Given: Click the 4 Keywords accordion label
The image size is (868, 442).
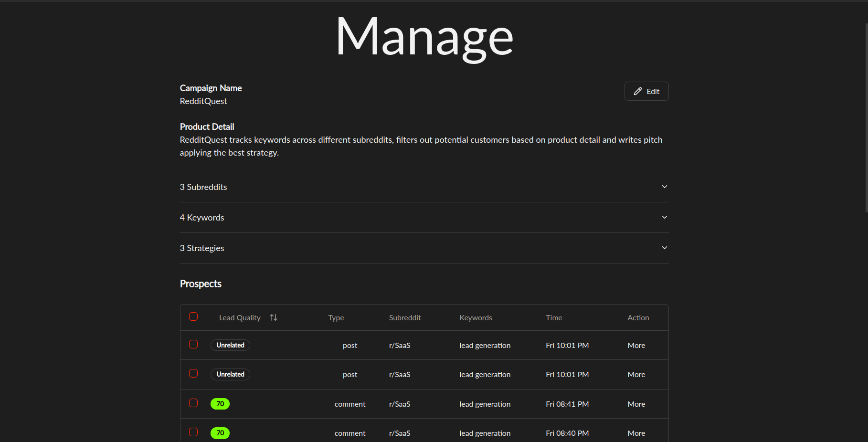Looking at the screenshot, I should click(x=202, y=217).
